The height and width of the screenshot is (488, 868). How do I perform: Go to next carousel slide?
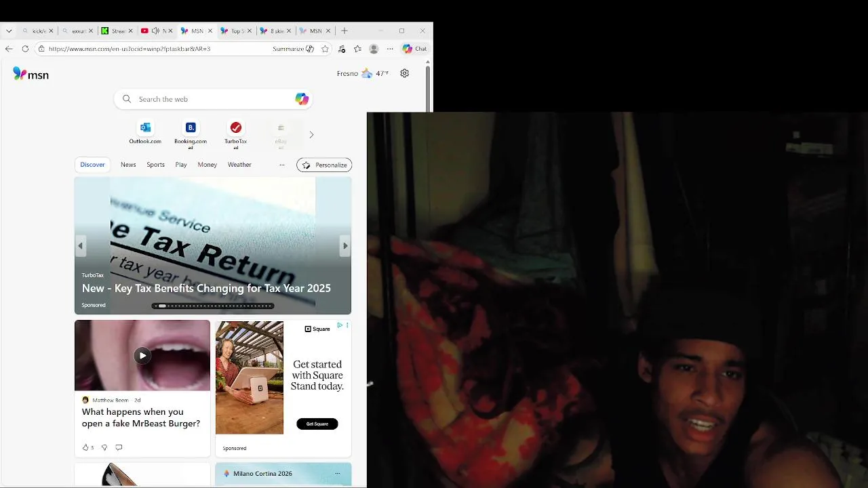345,246
